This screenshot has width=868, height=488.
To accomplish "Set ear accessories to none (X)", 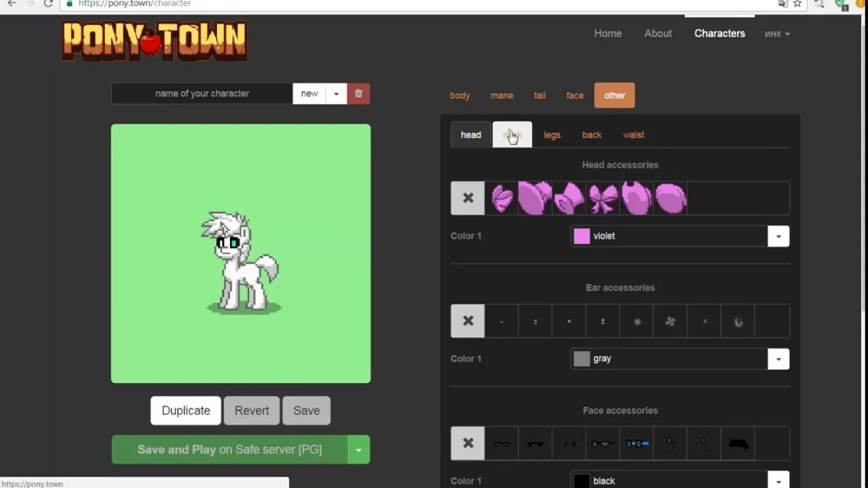I will pyautogui.click(x=468, y=321).
